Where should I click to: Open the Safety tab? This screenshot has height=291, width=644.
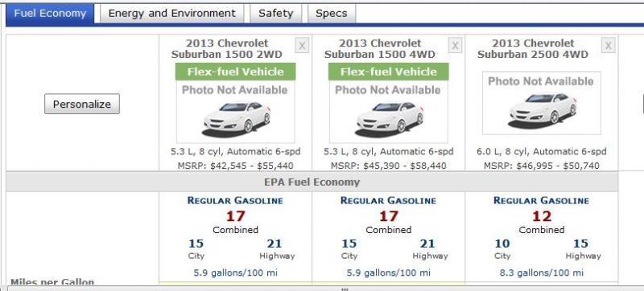275,14
